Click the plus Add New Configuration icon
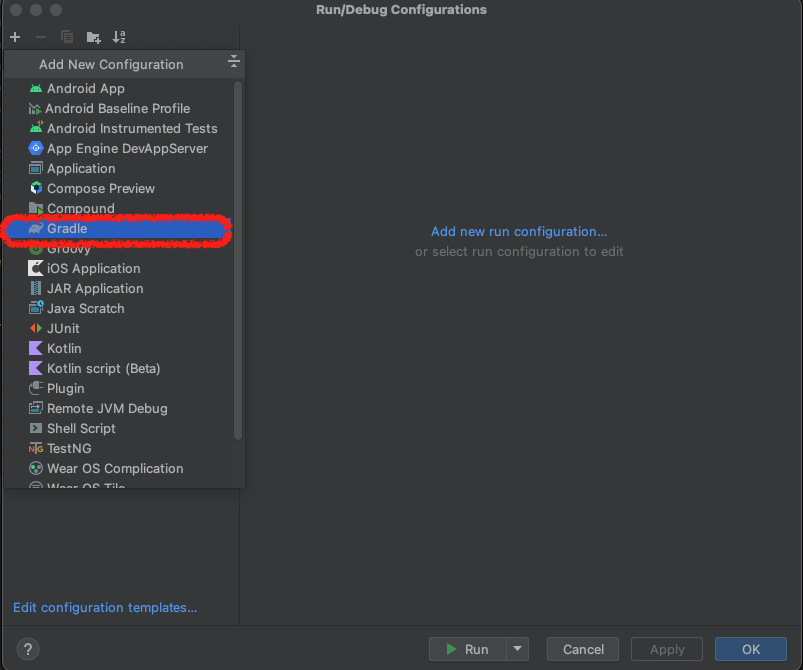 pyautogui.click(x=15, y=37)
